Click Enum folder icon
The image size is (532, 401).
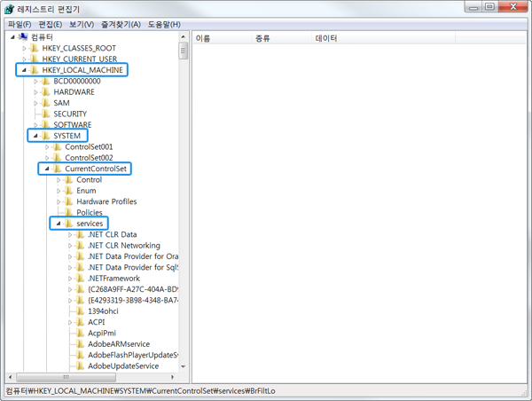tap(68, 191)
